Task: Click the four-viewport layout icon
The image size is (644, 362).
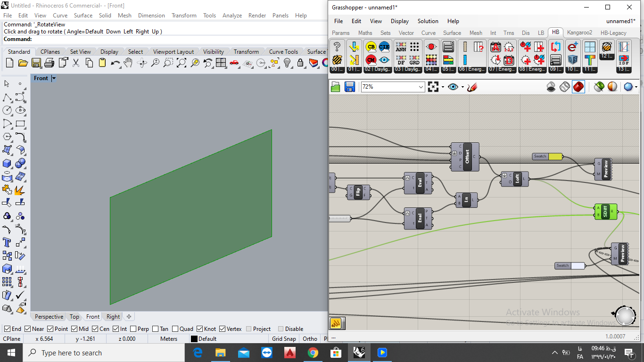Action: point(221,63)
